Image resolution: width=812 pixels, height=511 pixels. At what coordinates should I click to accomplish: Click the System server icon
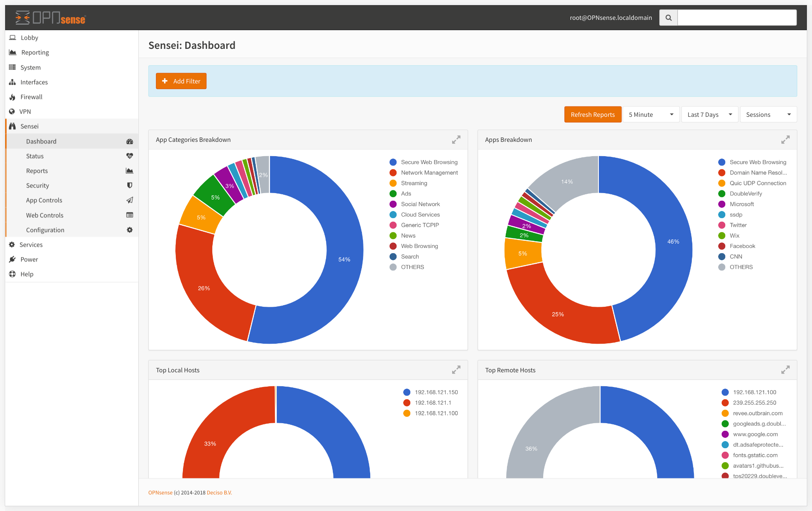pyautogui.click(x=12, y=67)
